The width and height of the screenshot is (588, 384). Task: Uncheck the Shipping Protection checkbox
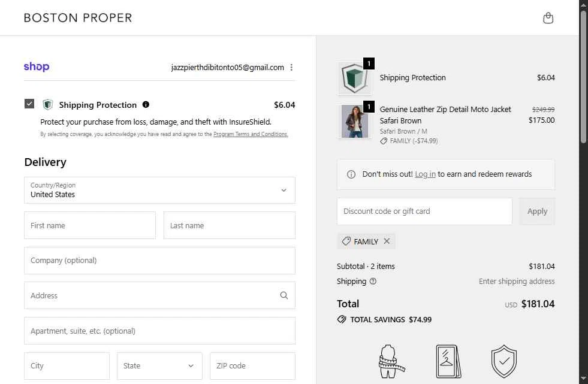click(x=29, y=104)
